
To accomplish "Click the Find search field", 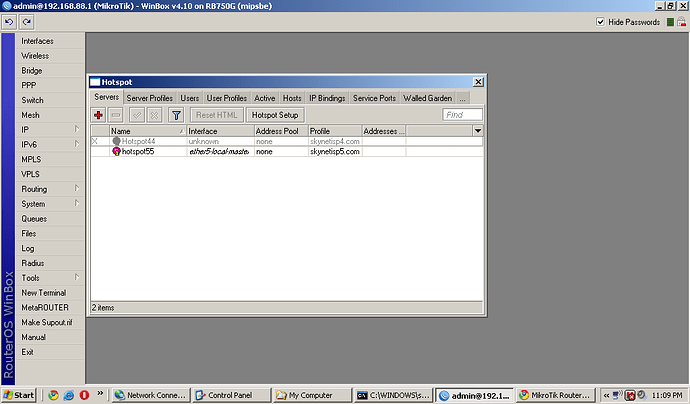I will 462,115.
